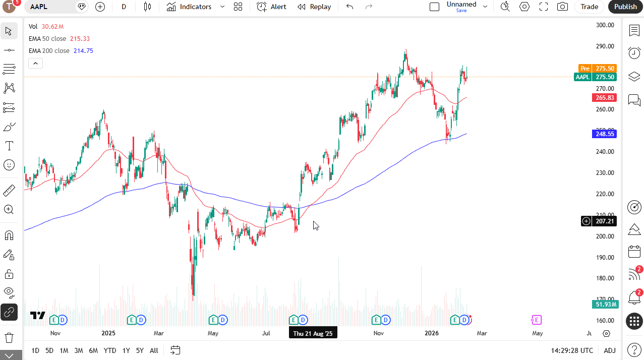Open the emoji icons tool
The width and height of the screenshot is (644, 360).
[9, 165]
